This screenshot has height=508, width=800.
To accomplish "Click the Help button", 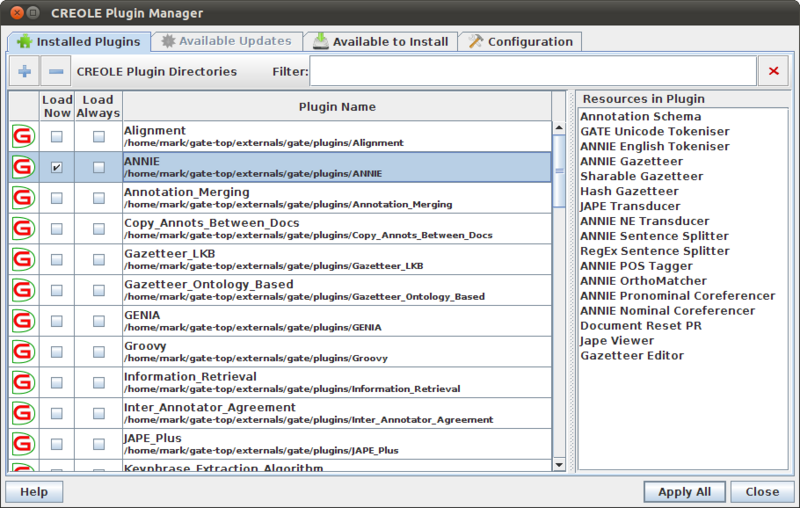I will click(x=34, y=492).
